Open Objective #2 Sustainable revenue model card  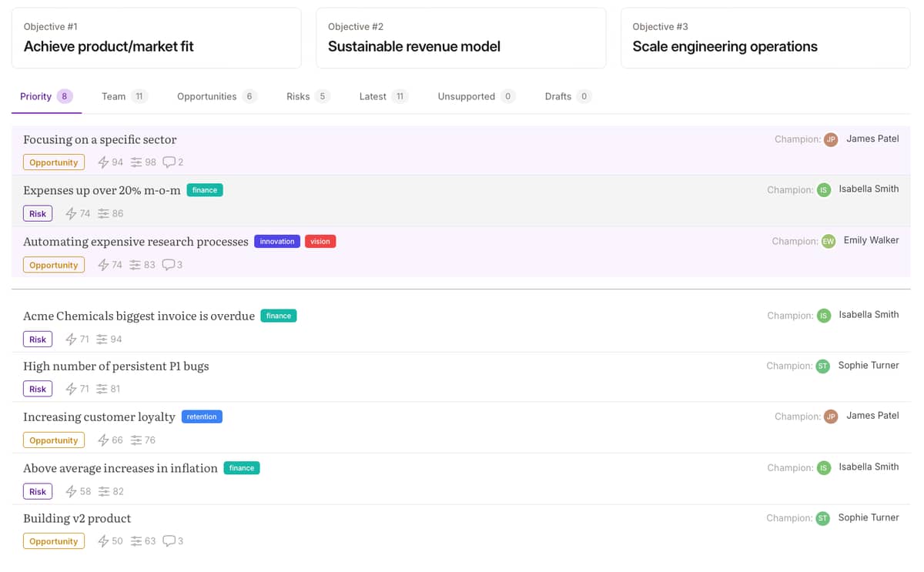tap(460, 38)
